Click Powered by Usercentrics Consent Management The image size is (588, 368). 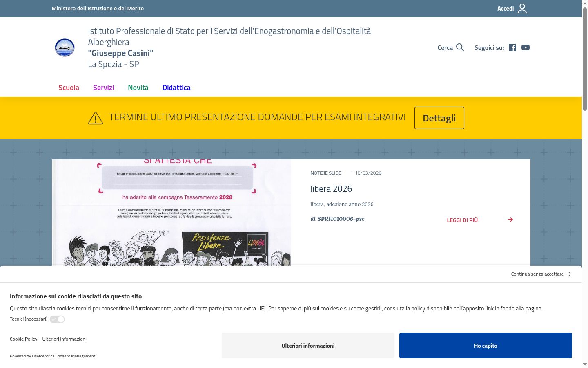click(52, 356)
